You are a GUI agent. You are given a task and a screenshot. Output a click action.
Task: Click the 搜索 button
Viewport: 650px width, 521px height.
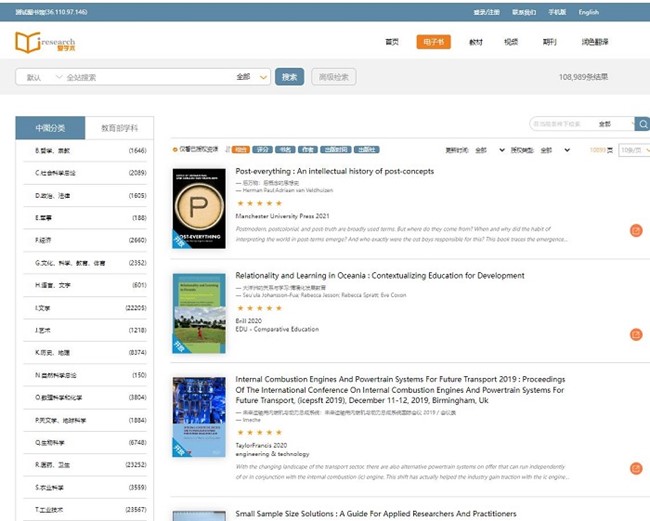coord(290,77)
